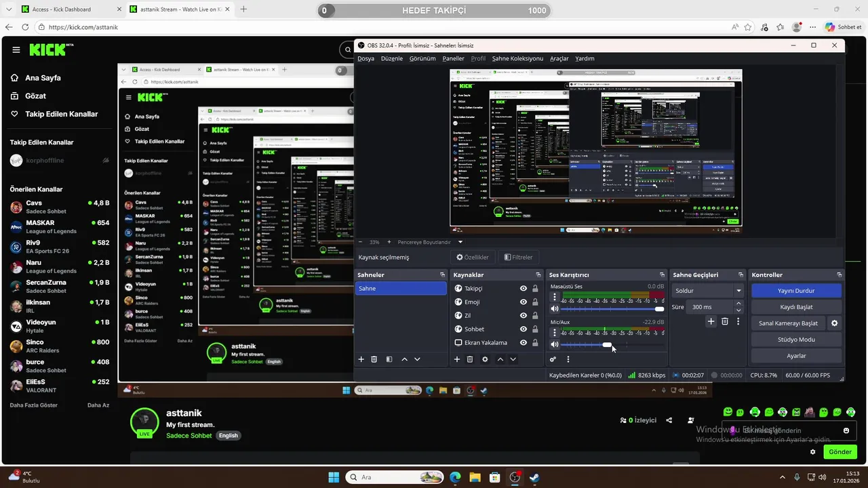Image resolution: width=868 pixels, height=488 pixels.
Task: Open the Kick logo home link
Action: [52, 49]
